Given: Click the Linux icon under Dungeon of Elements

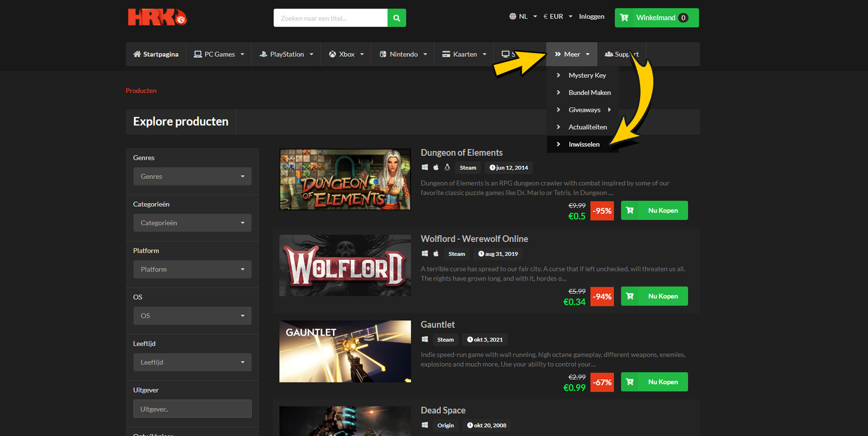Looking at the screenshot, I should tap(447, 168).
